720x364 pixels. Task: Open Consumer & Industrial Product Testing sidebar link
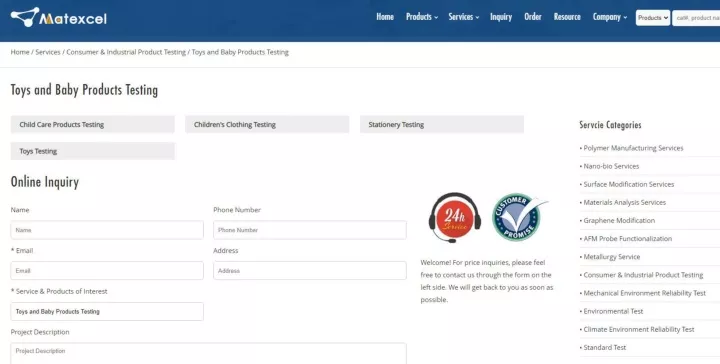tap(643, 275)
